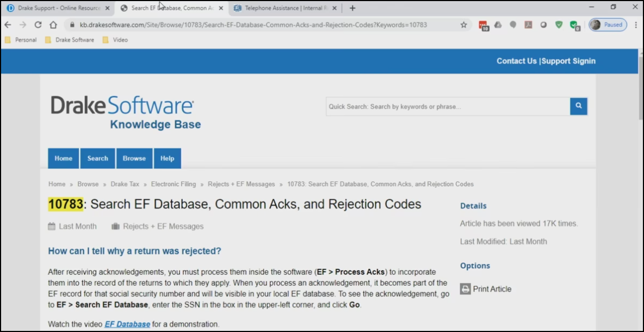Open the Video bookmarks folder
The width and height of the screenshot is (644, 332).
(115, 40)
